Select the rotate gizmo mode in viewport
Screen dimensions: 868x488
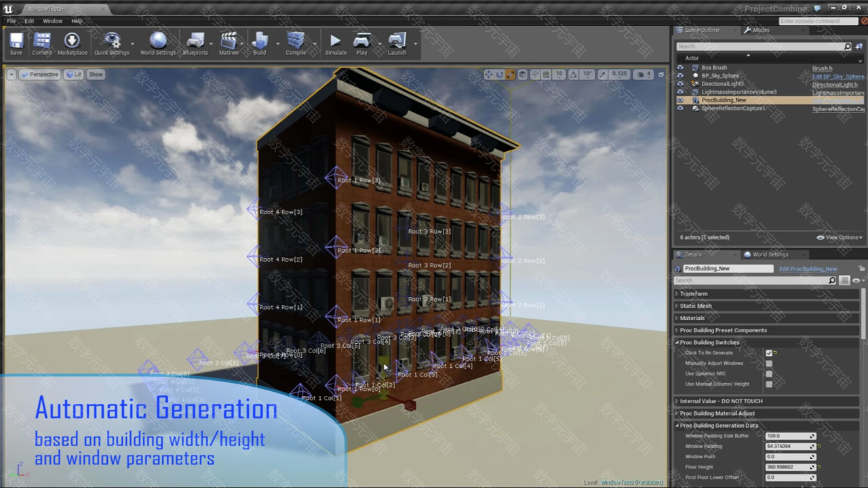500,75
